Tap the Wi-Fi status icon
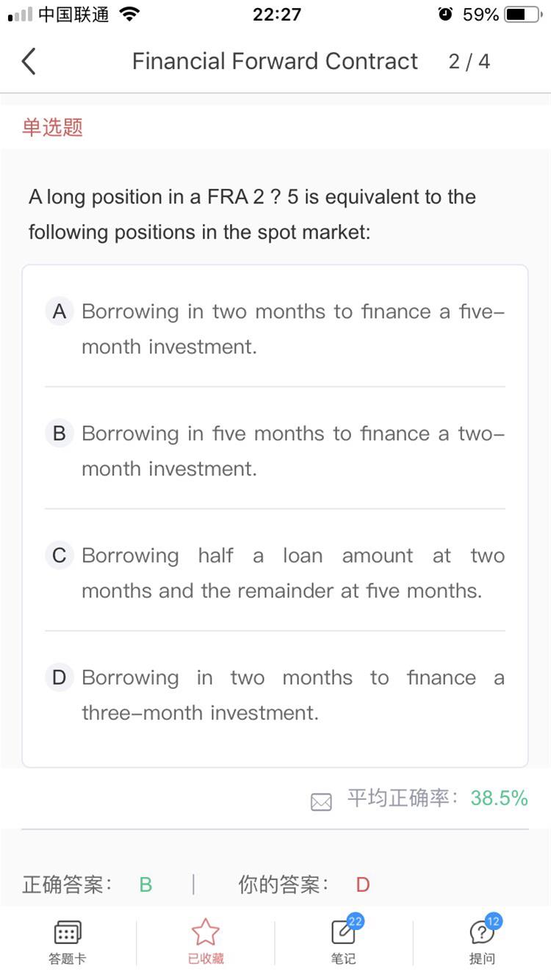Viewport: 551px width, 980px height. click(x=129, y=15)
